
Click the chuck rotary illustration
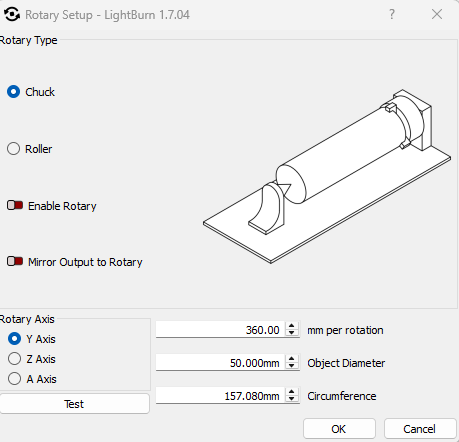(x=327, y=176)
